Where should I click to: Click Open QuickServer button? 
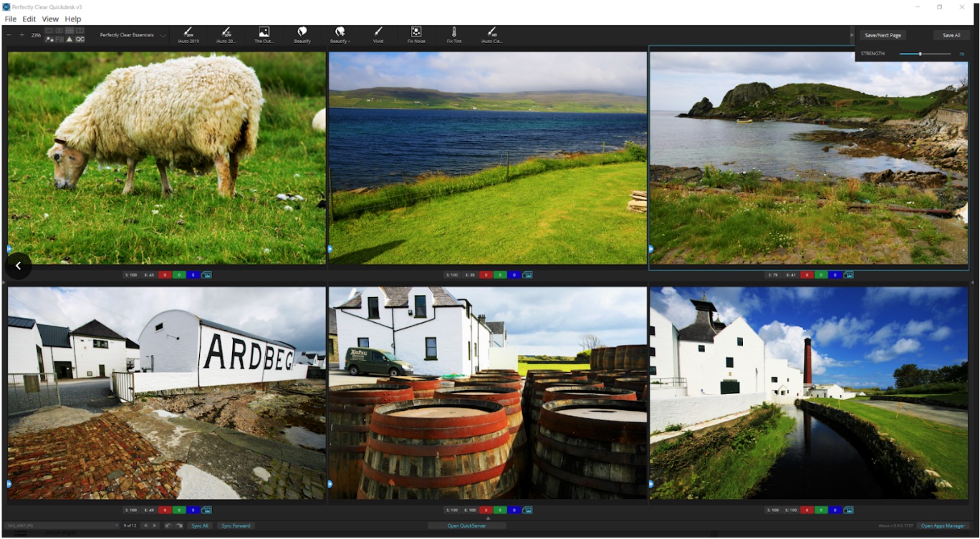pyautogui.click(x=466, y=525)
